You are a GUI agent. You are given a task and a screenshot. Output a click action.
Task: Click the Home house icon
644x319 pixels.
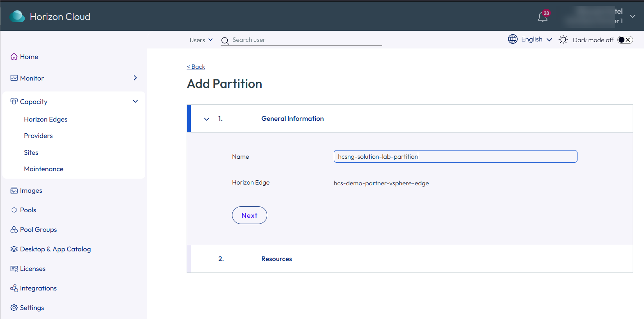click(14, 56)
